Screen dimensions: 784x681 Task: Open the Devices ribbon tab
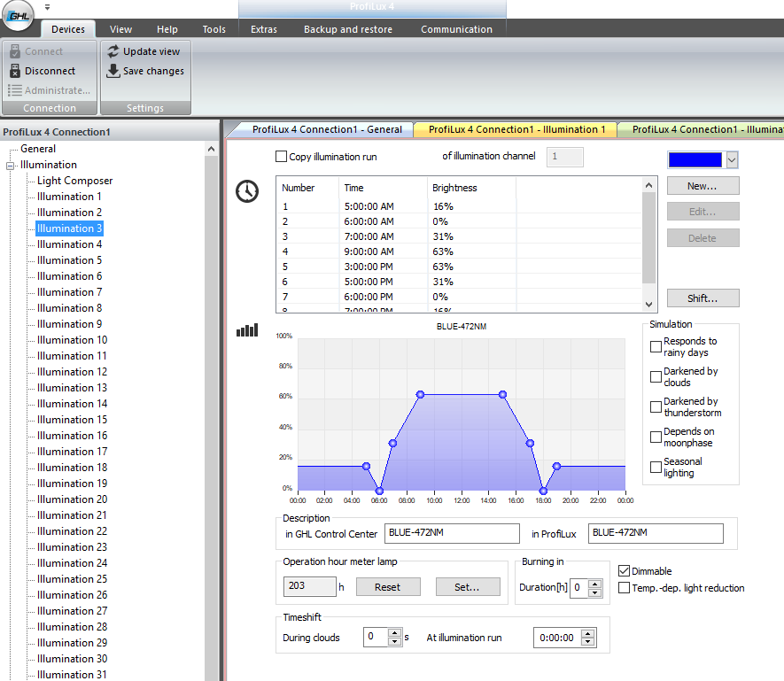coord(68,29)
